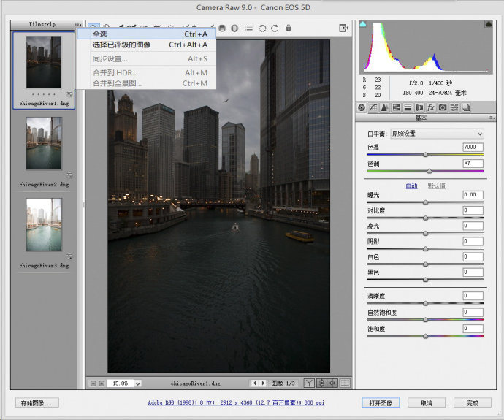504x420 pixels.
Task: Choose 全选 from the filmstrip menu
Action: click(x=99, y=34)
